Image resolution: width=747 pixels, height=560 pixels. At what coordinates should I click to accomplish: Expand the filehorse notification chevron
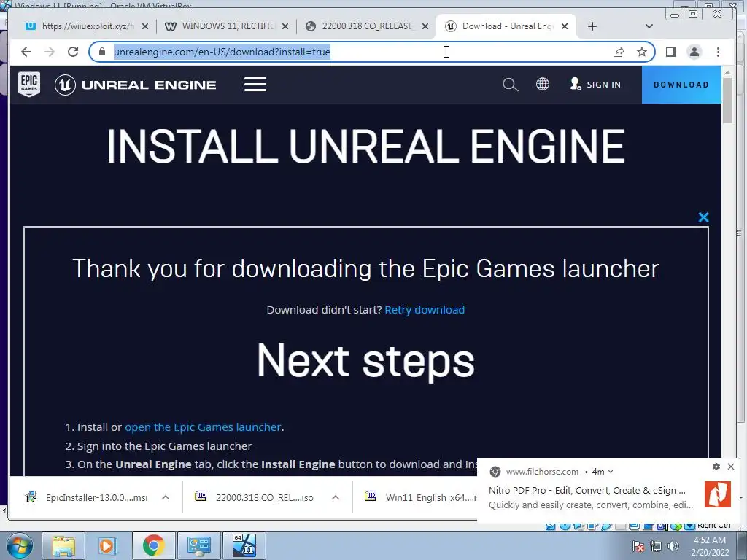point(611,472)
